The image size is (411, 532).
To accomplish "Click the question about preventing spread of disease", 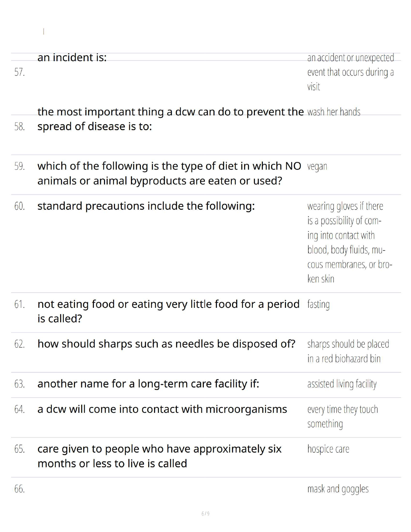I will tap(170, 119).
